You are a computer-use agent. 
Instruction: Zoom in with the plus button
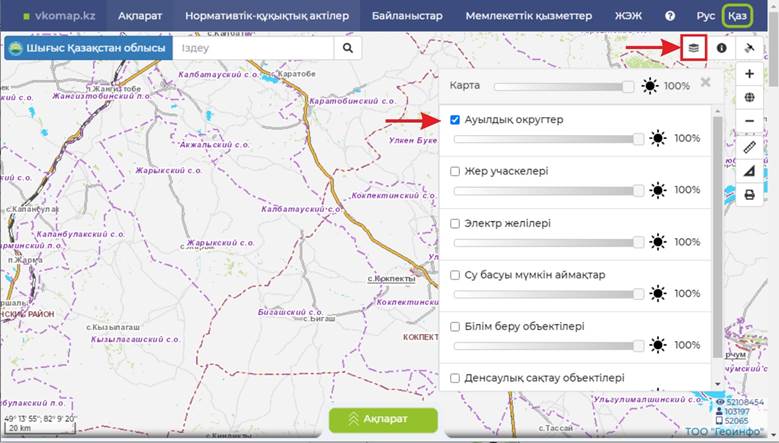[x=750, y=74]
